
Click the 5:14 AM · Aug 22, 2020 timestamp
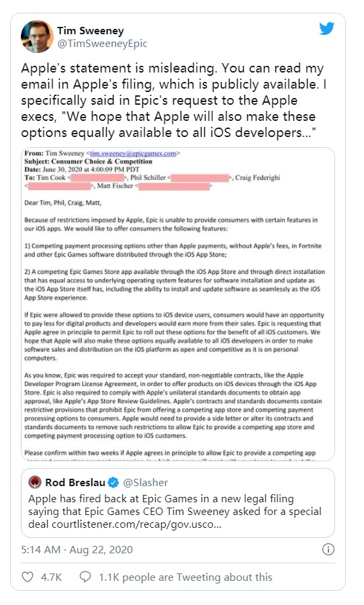[77, 549]
